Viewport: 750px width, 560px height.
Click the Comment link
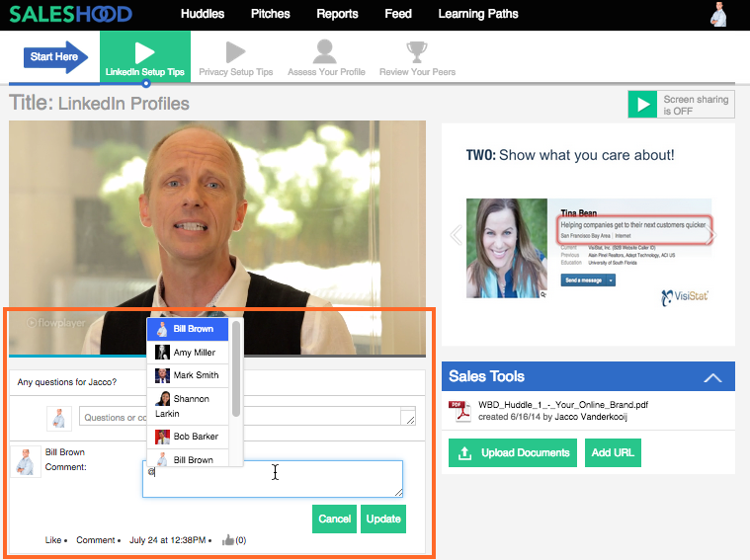click(x=96, y=540)
